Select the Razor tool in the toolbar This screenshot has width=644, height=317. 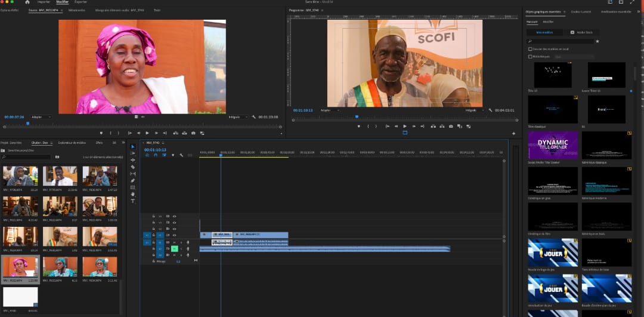pyautogui.click(x=133, y=167)
